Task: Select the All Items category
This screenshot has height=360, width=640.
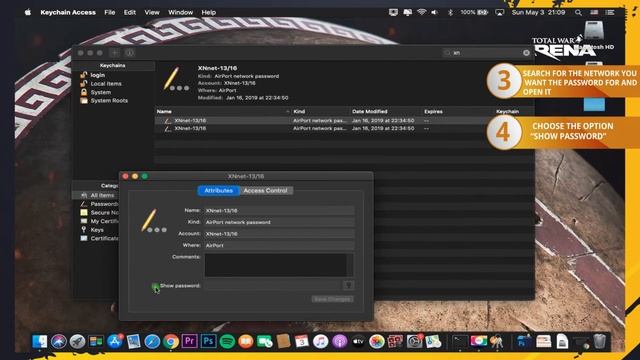Action: pos(102,195)
